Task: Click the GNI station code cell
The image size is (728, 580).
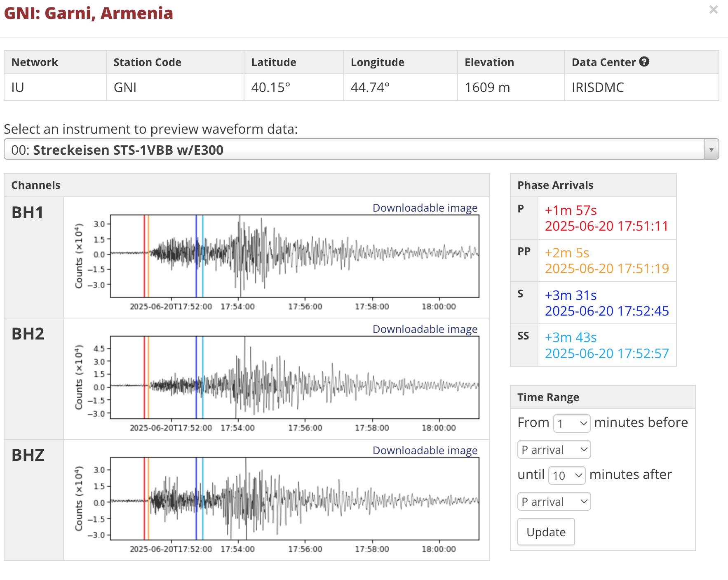Action: pyautogui.click(x=175, y=87)
